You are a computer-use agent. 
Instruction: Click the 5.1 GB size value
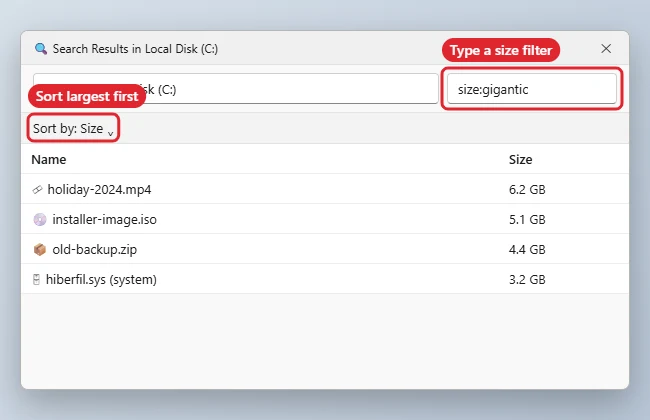[527, 219]
